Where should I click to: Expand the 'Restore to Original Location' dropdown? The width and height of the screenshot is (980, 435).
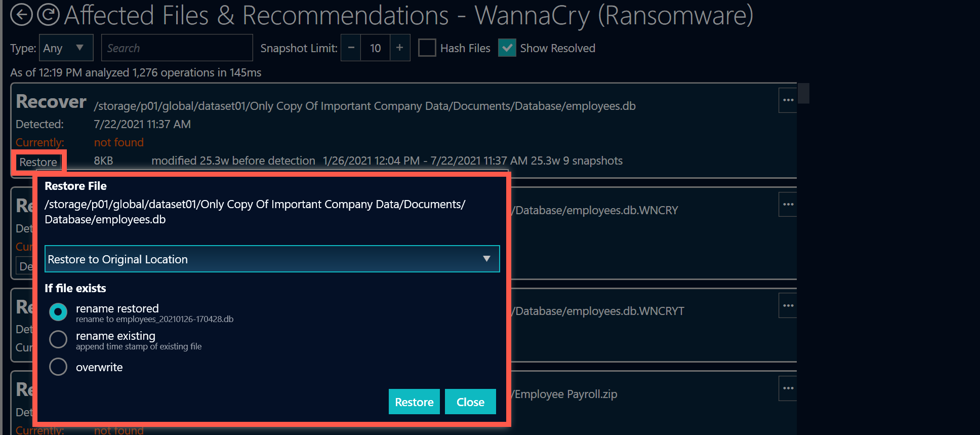tap(272, 259)
